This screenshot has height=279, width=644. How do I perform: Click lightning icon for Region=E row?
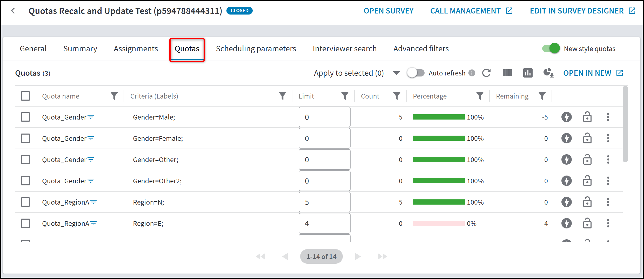567,223
